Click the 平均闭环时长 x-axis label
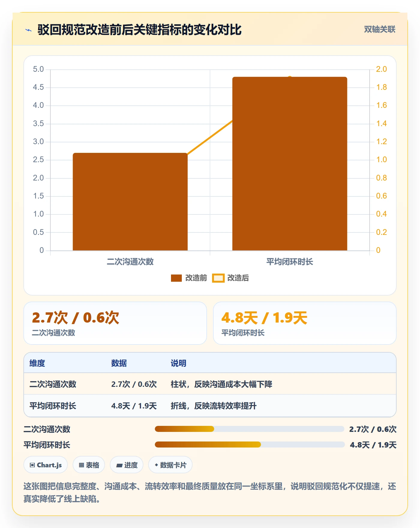This screenshot has width=420, height=528. tap(290, 262)
